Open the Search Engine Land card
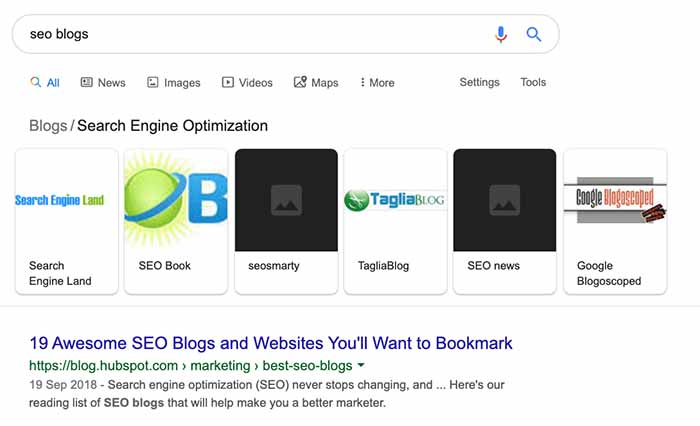 tap(67, 221)
